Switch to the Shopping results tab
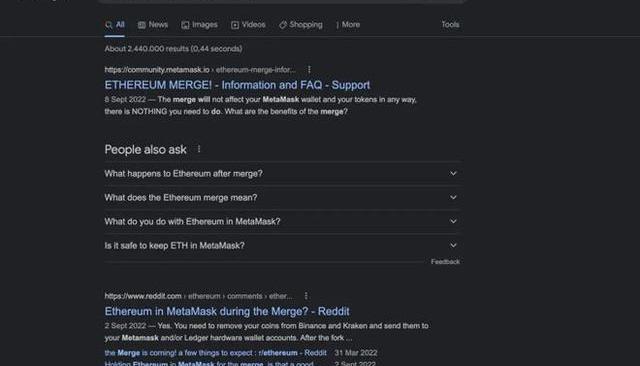The height and width of the screenshot is (366, 640). point(301,25)
